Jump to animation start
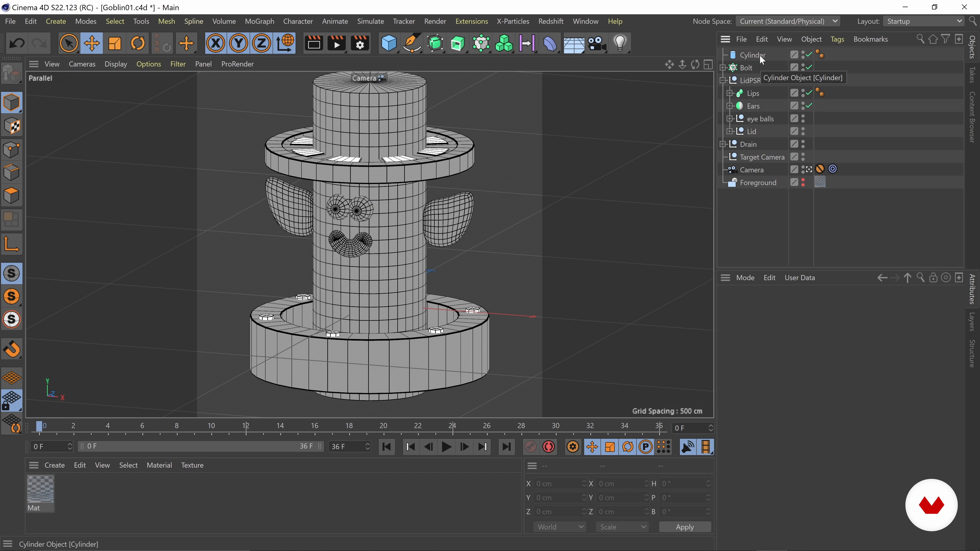The width and height of the screenshot is (980, 551). (387, 447)
